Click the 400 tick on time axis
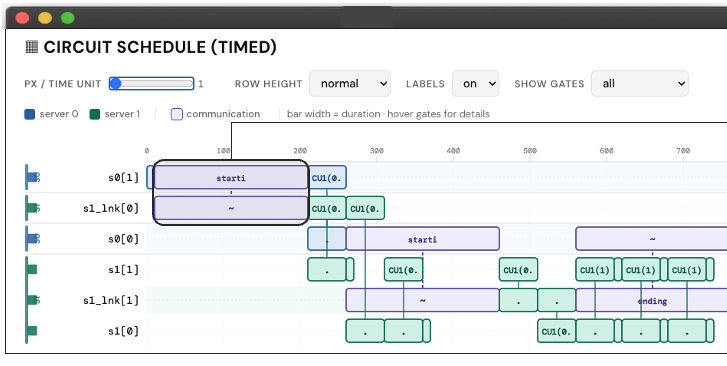Image resolution: width=727 pixels, height=366 pixels. [453, 151]
